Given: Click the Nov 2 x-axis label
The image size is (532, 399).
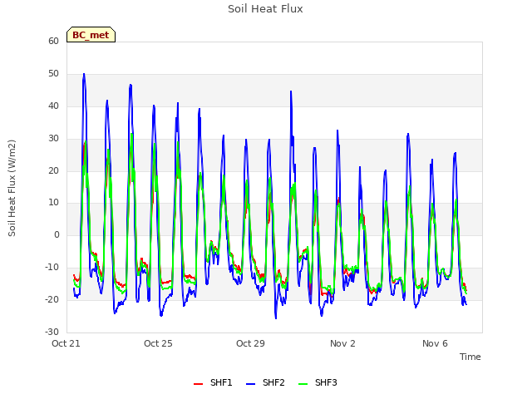Looking at the screenshot, I should point(342,343).
